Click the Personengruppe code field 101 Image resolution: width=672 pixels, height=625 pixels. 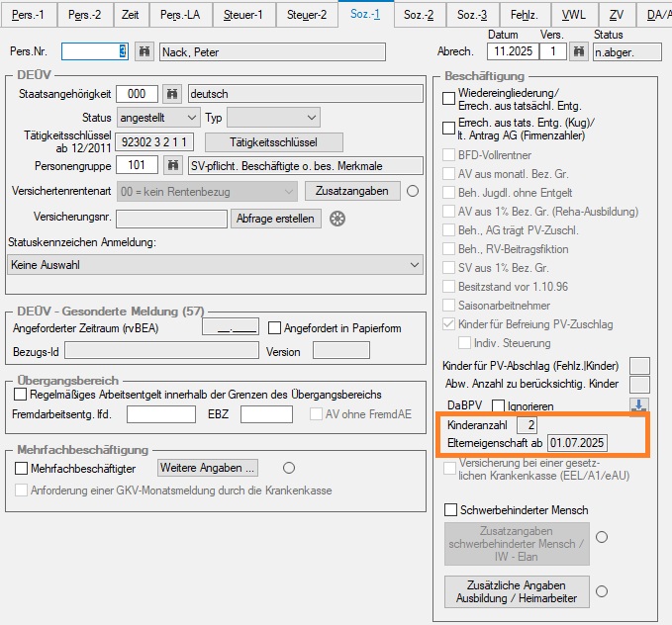click(x=137, y=165)
